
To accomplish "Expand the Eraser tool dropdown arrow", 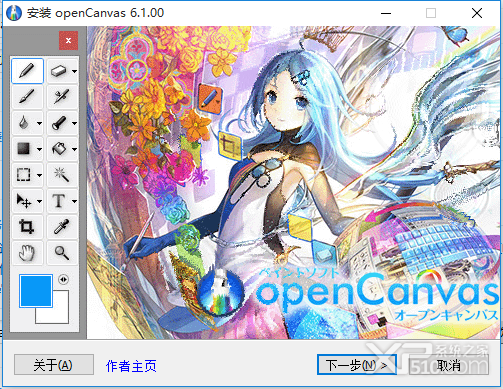I will point(74,71).
